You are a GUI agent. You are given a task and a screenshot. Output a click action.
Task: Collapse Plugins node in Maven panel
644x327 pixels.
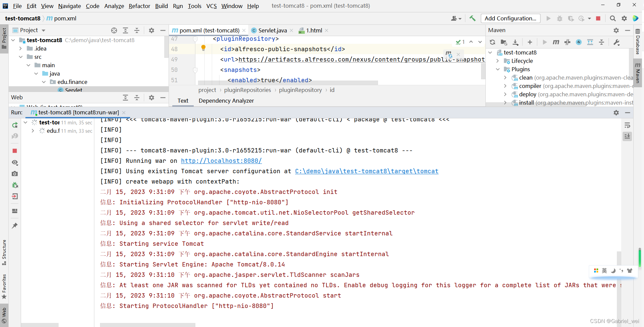click(x=497, y=69)
